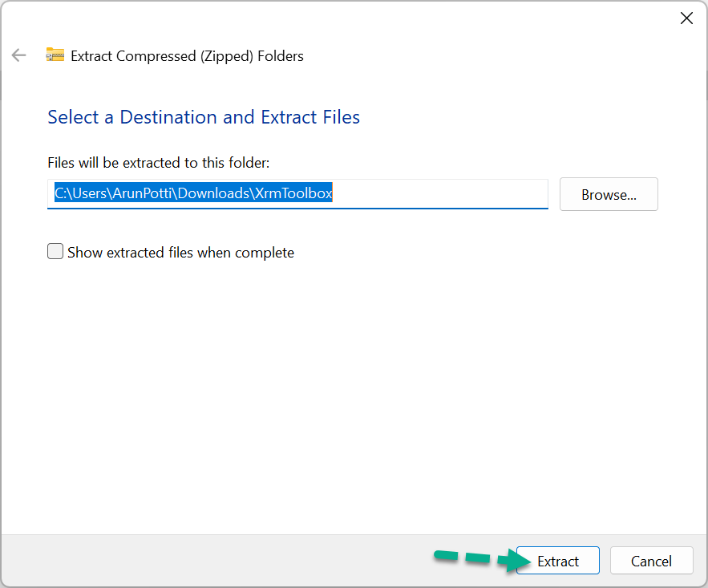Click the zipped folder icon in title
The width and height of the screenshot is (708, 588).
tap(55, 55)
